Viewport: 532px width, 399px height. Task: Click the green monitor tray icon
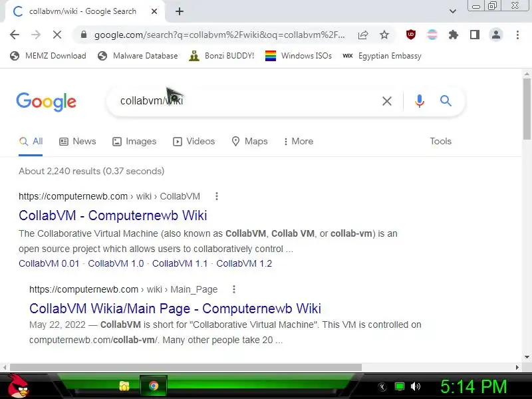click(x=400, y=386)
